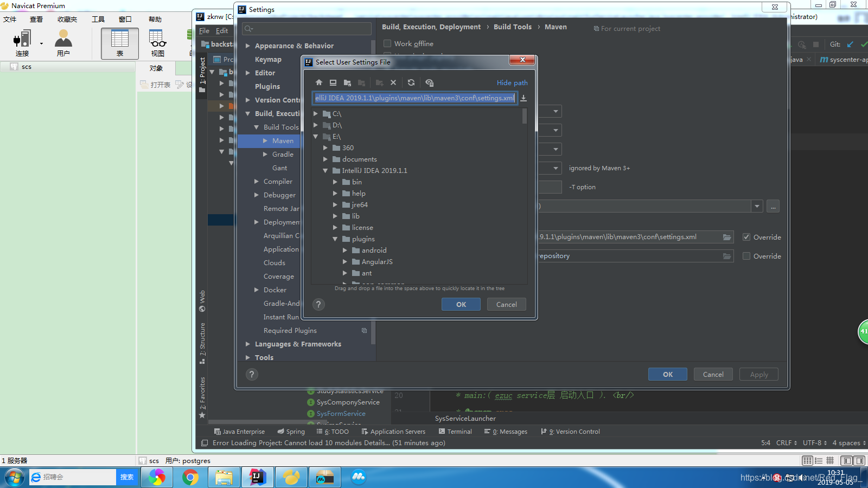The width and height of the screenshot is (868, 488).
Task: Click the Git update project arrow icon
Action: coord(850,44)
